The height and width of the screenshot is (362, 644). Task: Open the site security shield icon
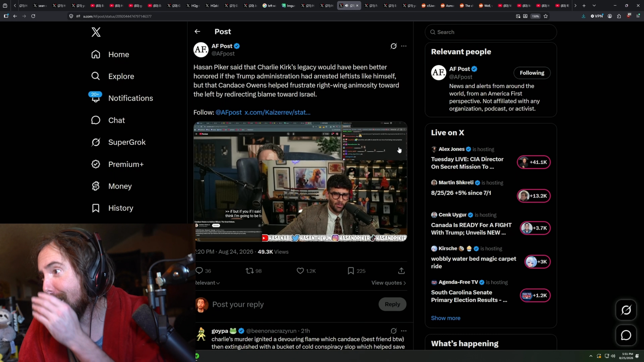(x=71, y=16)
